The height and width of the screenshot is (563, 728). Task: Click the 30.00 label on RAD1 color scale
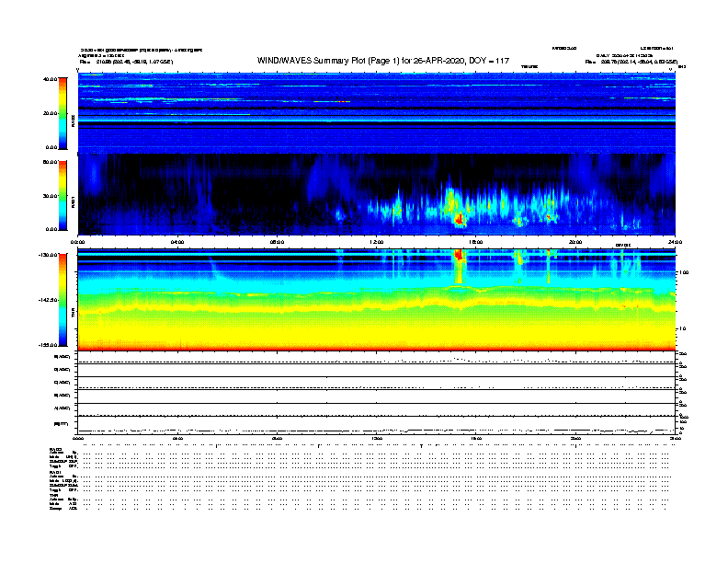point(50,196)
